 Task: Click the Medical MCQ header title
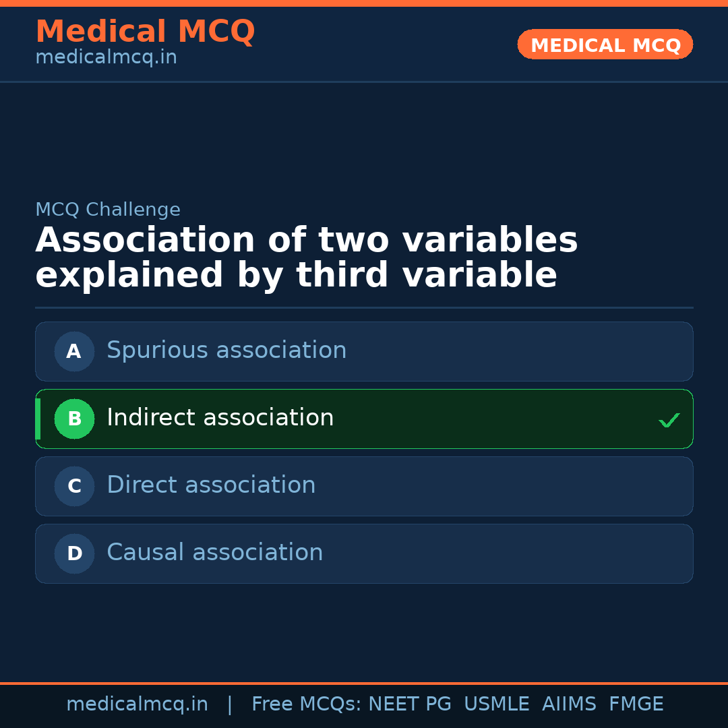pyautogui.click(x=145, y=32)
